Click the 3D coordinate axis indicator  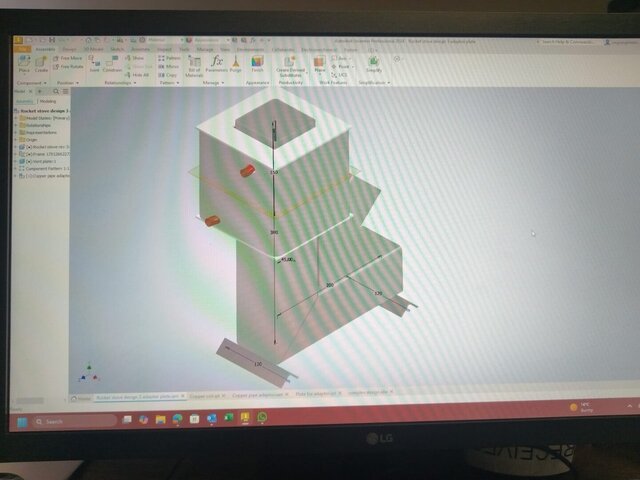89,373
